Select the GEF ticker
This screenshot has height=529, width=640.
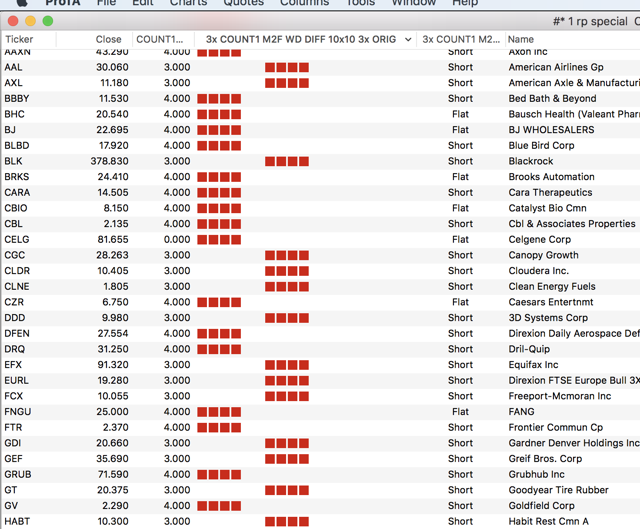(13, 459)
